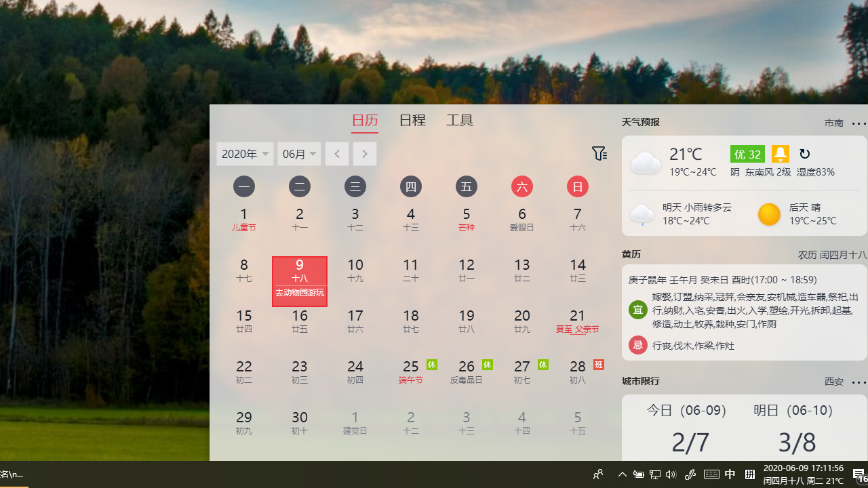Show hidden tray icons with the chevron
This screenshot has width=868, height=488.
[622, 474]
